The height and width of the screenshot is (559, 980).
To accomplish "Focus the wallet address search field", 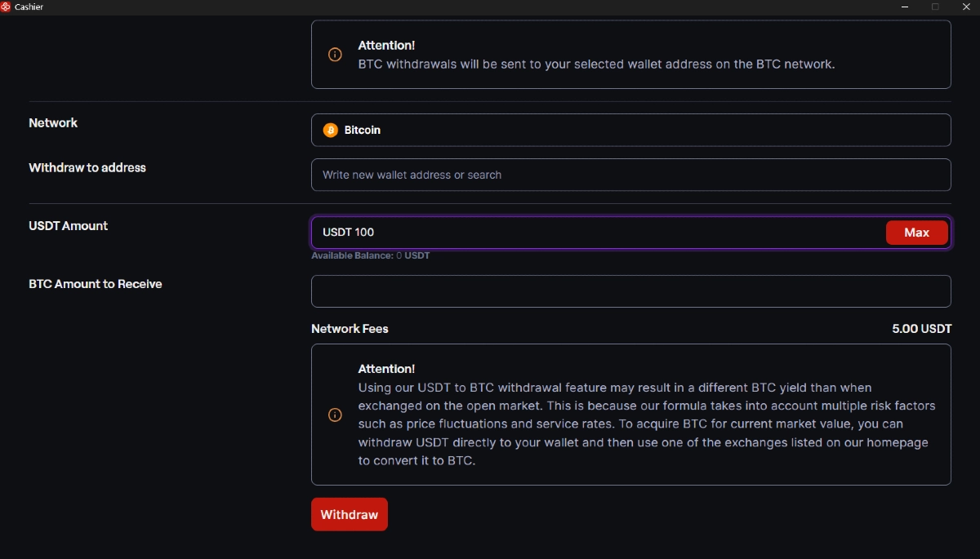I will (x=630, y=175).
